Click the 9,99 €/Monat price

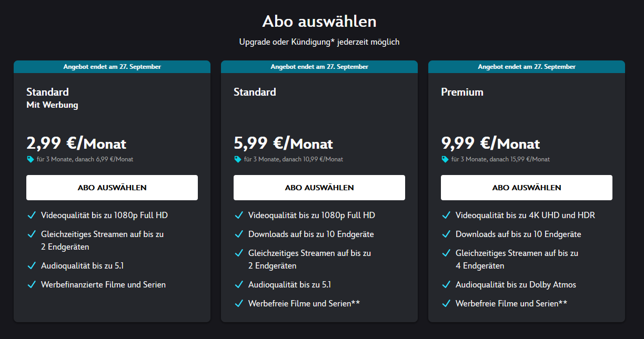[x=490, y=143]
